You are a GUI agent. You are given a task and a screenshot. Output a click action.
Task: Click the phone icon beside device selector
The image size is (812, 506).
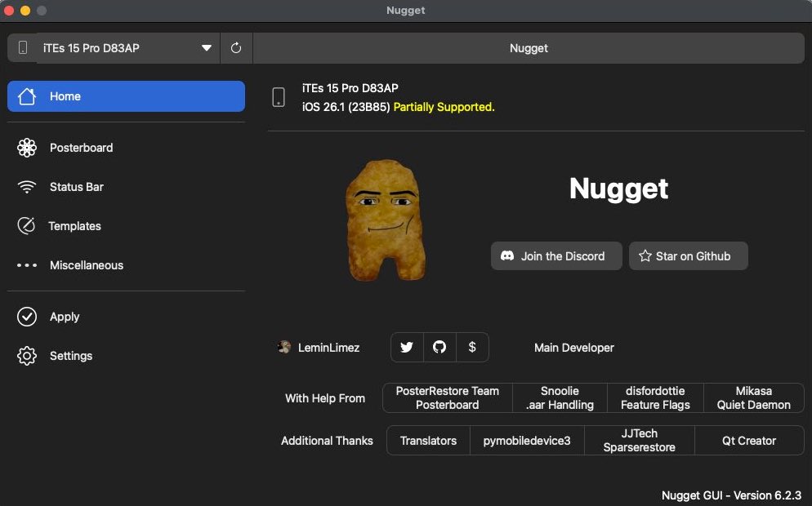click(23, 48)
